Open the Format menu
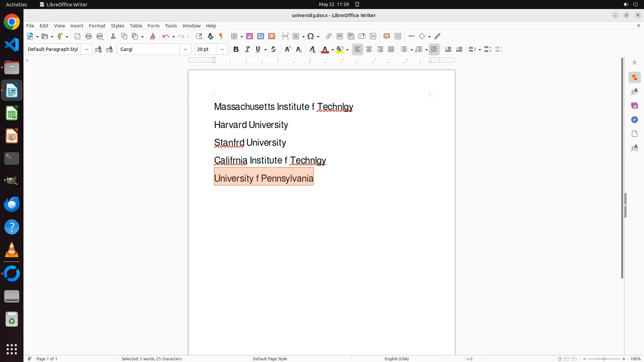 click(97, 26)
